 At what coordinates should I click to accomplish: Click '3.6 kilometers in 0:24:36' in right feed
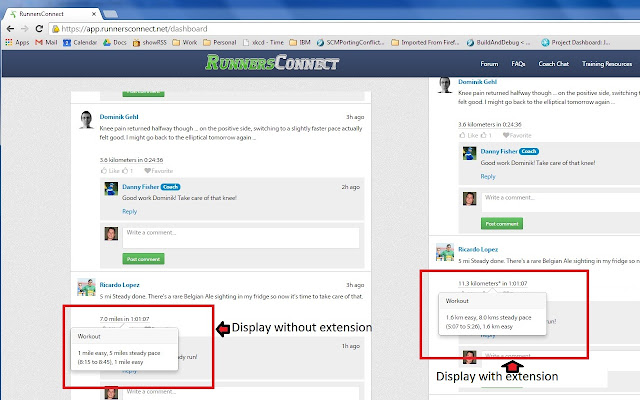coord(489,124)
